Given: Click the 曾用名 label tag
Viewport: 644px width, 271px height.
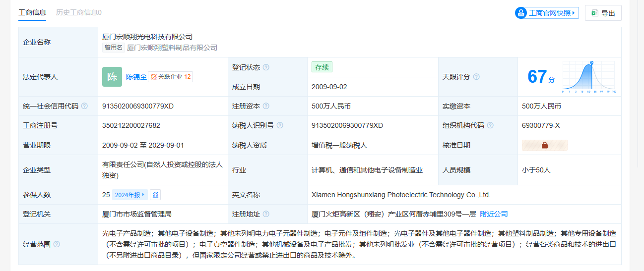Looking at the screenshot, I should coord(113,48).
